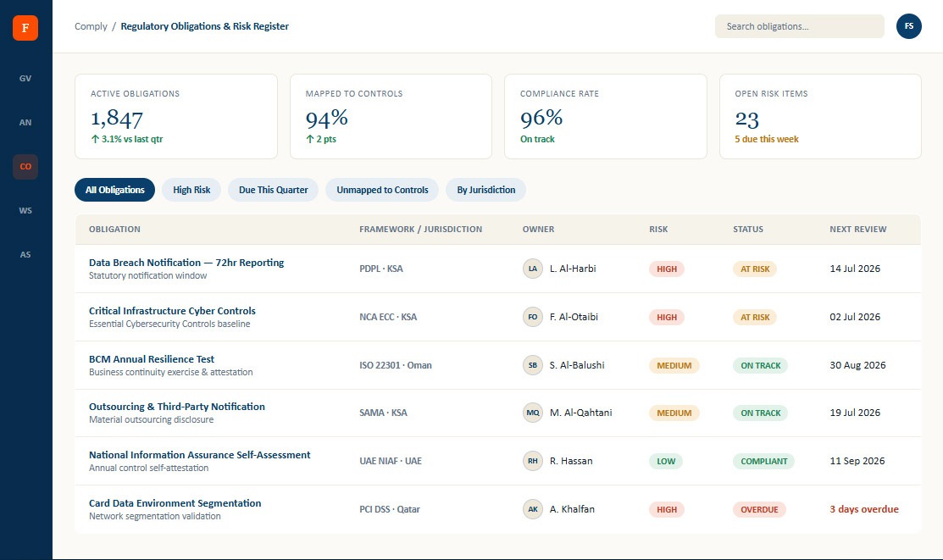This screenshot has width=943, height=560.
Task: Switch to the High Risk filter
Action: pos(191,190)
